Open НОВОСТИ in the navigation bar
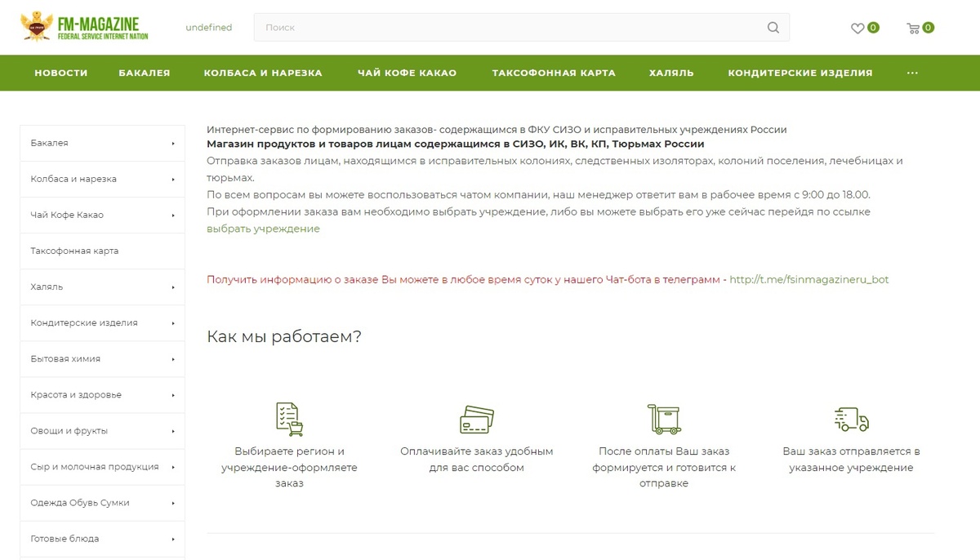The image size is (980, 560). pyautogui.click(x=61, y=73)
